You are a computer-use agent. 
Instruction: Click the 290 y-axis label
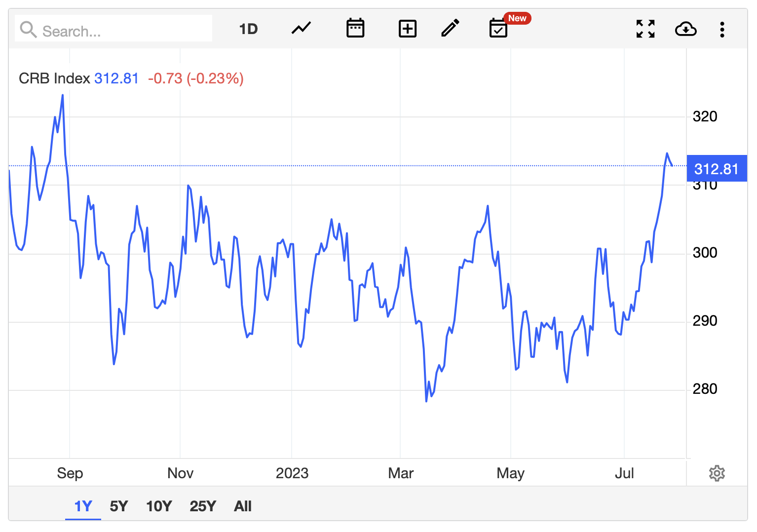point(705,321)
